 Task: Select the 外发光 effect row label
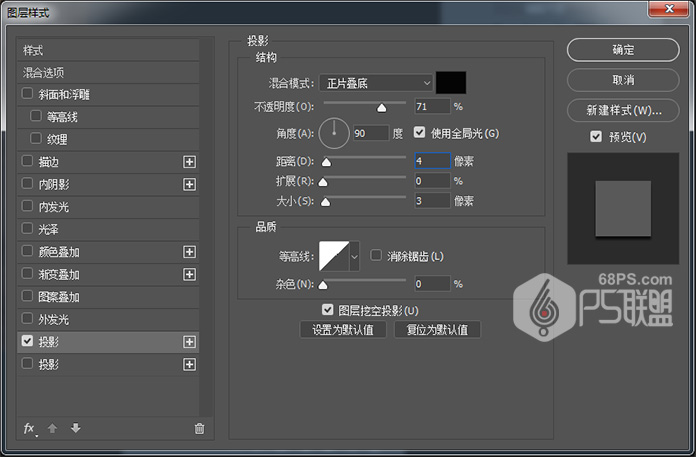click(54, 319)
